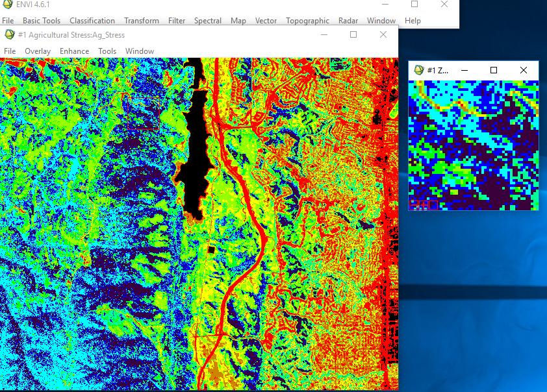Viewport: 547px width, 392px height.
Task: Zoom out using the minus icon in Zoom window
Action: click(x=414, y=205)
